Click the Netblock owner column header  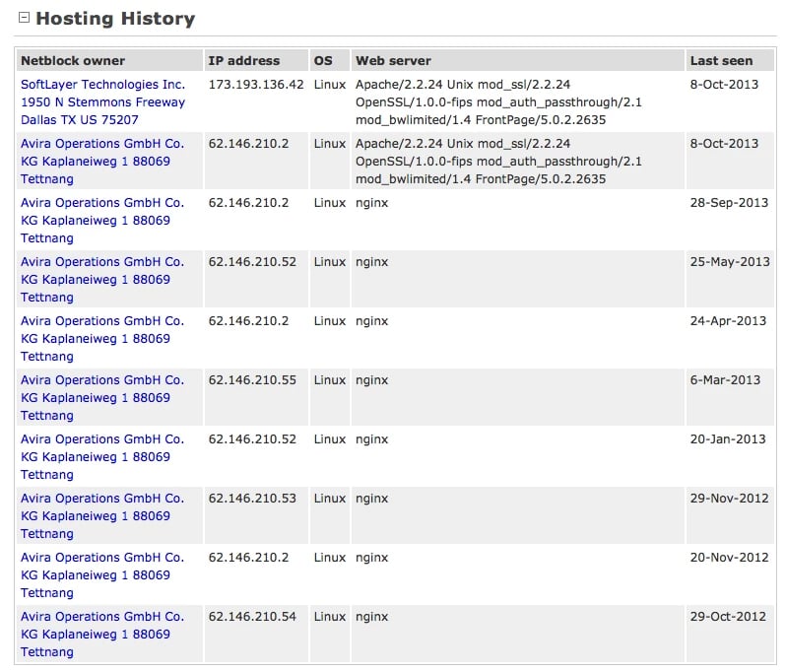[73, 61]
